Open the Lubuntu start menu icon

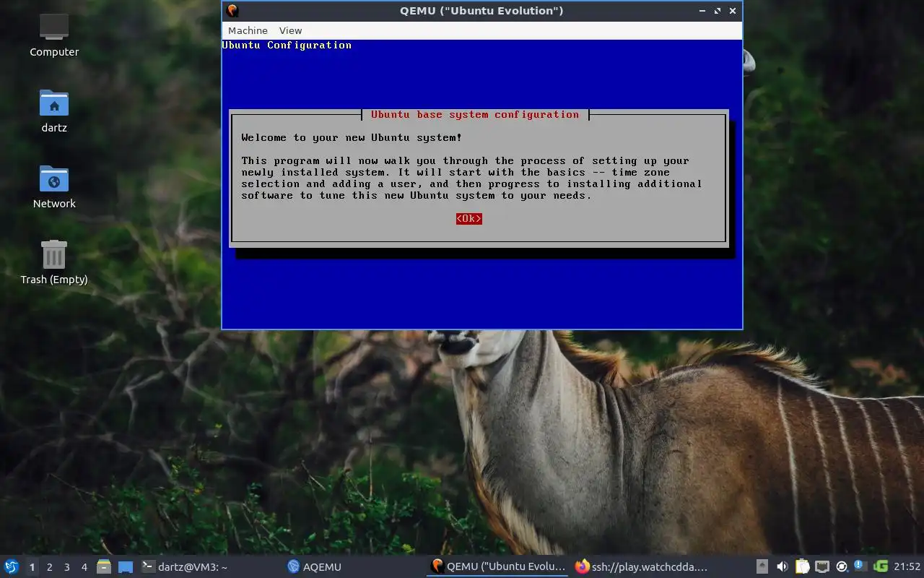[x=12, y=566]
